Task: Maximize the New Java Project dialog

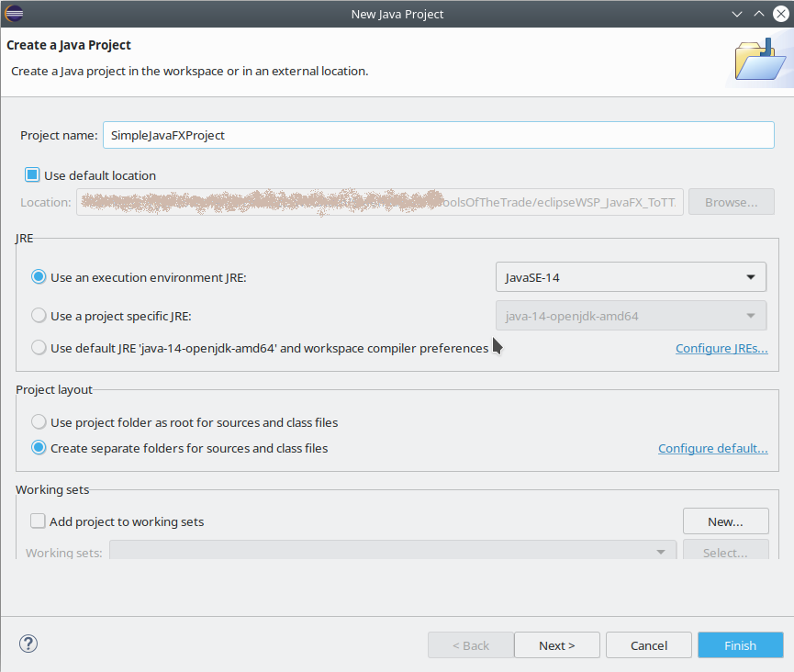Action: pos(758,14)
